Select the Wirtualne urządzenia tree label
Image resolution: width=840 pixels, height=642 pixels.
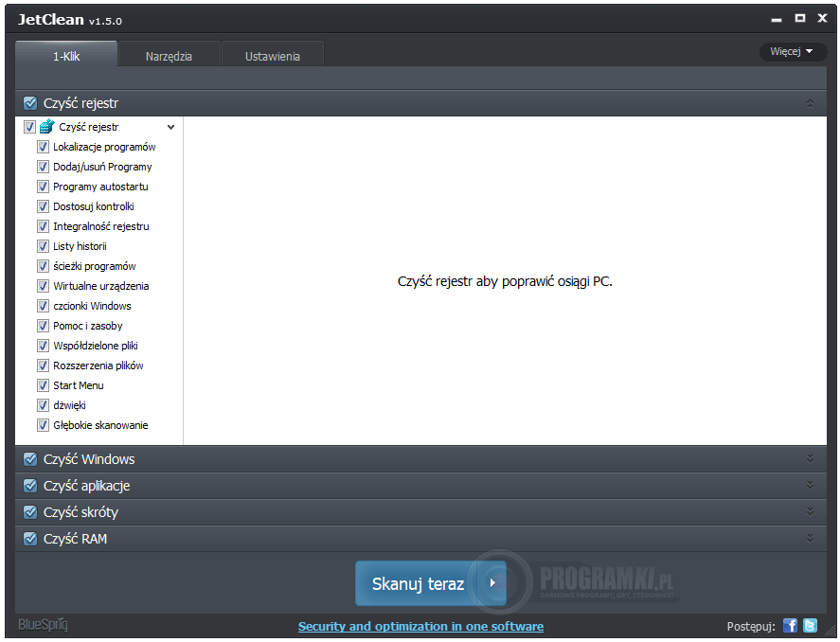pos(100,286)
